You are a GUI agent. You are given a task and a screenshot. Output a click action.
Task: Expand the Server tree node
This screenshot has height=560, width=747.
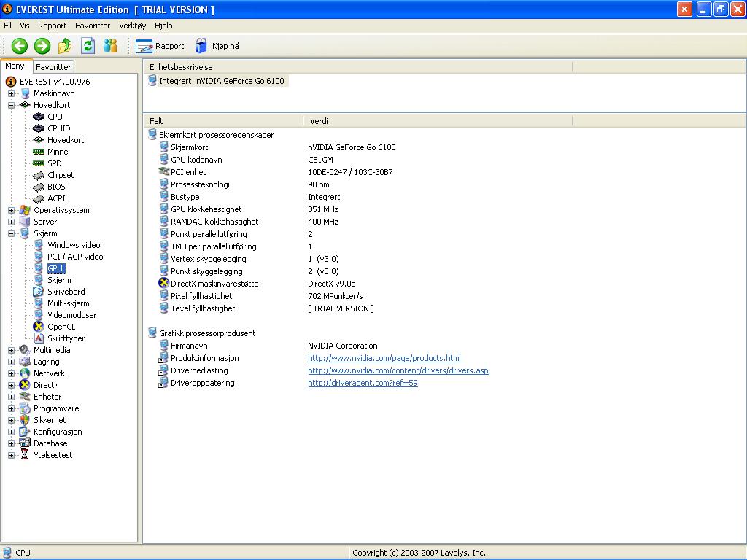point(11,222)
